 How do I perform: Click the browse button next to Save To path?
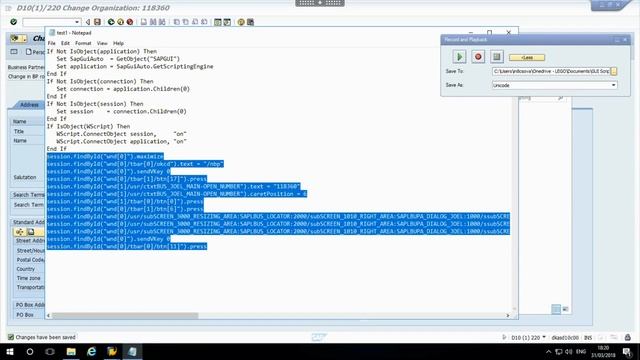click(613, 71)
